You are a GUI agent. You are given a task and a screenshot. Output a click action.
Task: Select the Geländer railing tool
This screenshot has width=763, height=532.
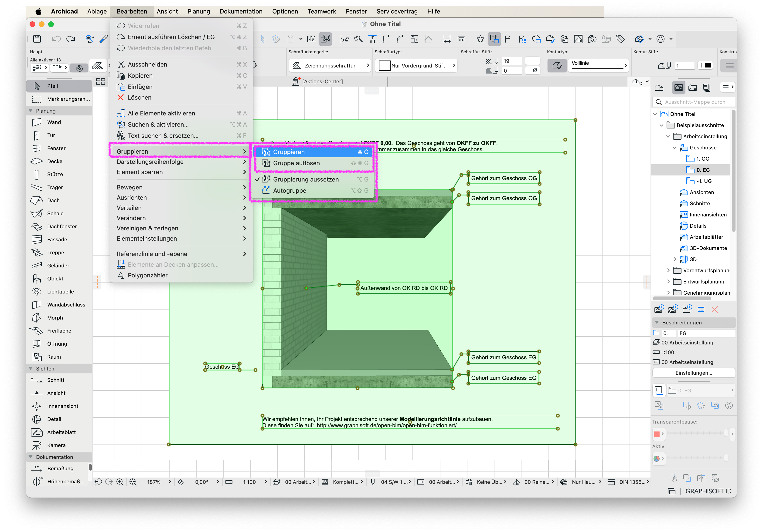click(x=59, y=266)
